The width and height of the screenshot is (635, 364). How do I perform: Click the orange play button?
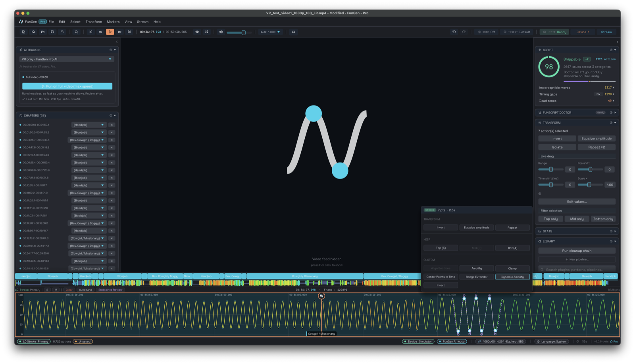click(110, 32)
